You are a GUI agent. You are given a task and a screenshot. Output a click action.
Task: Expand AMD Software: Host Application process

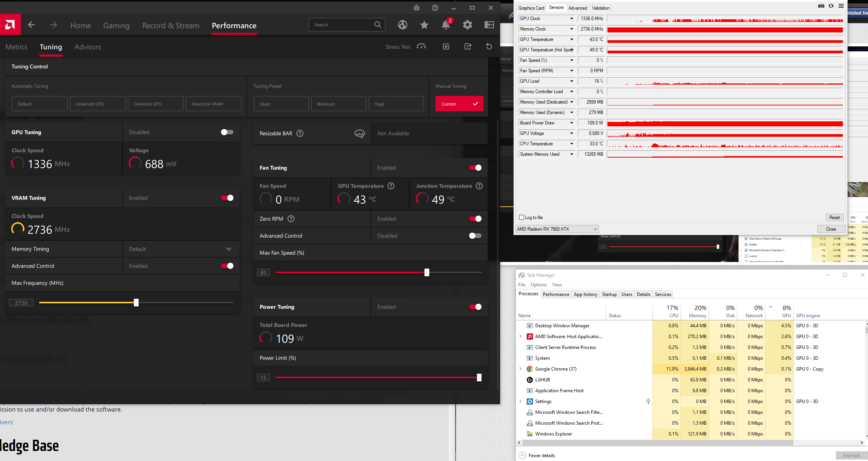tap(520, 337)
